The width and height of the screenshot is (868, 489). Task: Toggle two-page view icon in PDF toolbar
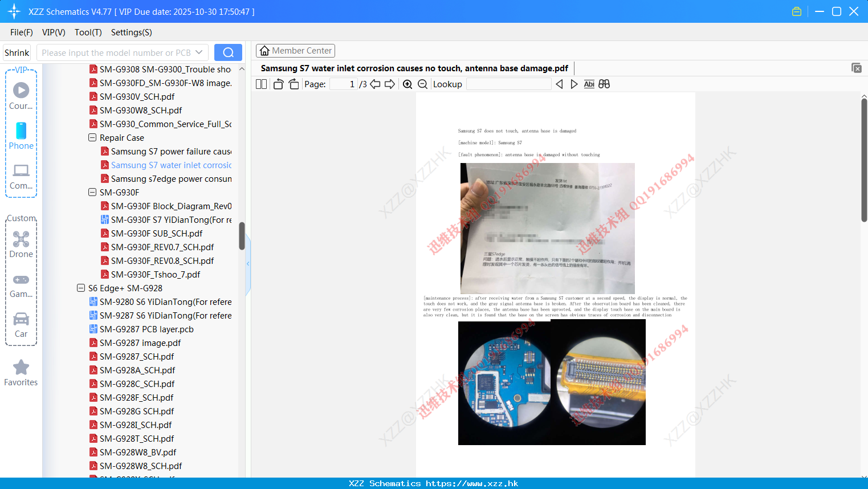pyautogui.click(x=261, y=84)
